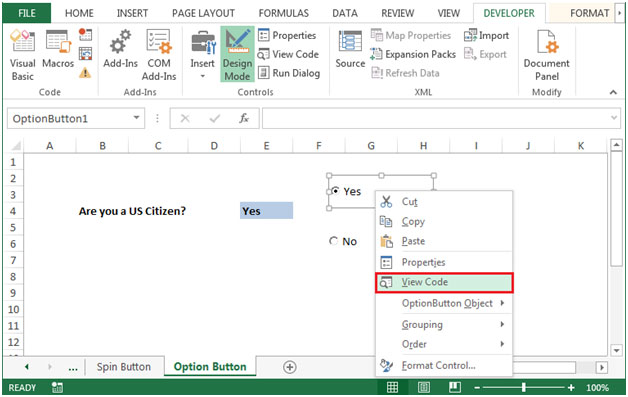Click the 100% zoom level
The width and height of the screenshot is (628, 397).
597,387
